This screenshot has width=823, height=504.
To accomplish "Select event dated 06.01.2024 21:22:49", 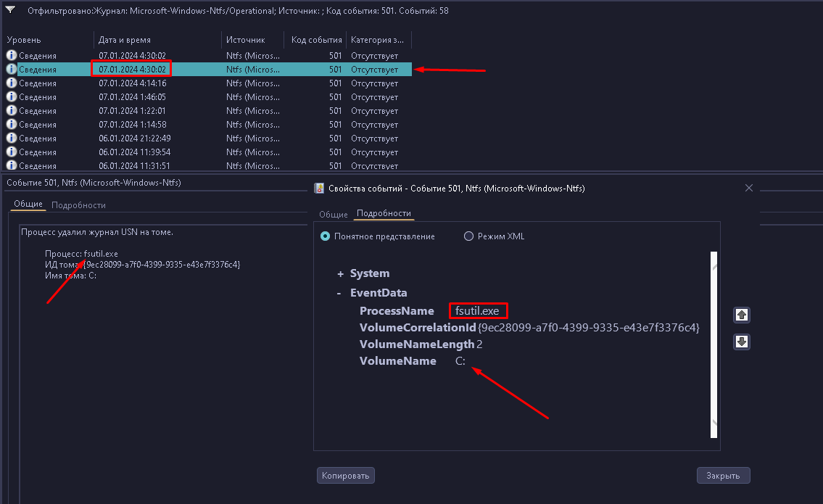I will 208,138.
